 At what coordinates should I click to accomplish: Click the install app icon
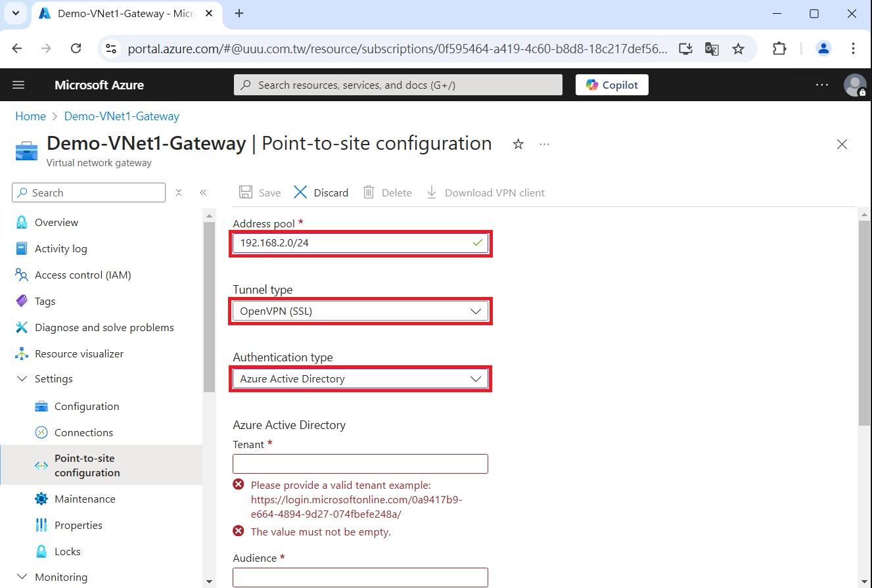click(685, 49)
